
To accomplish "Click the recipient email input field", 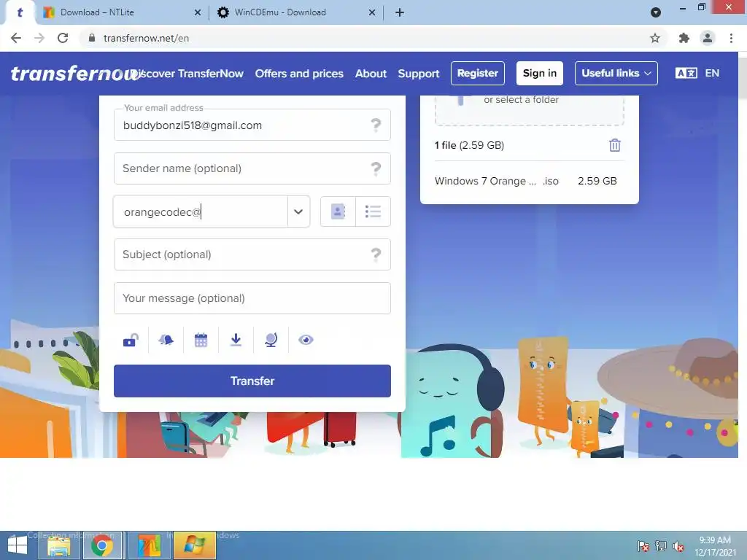I will coord(201,211).
